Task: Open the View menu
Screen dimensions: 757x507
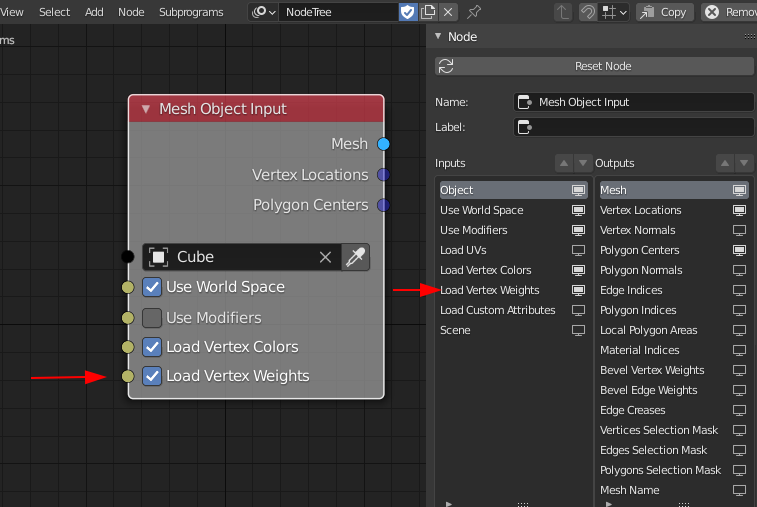Action: pyautogui.click(x=12, y=12)
